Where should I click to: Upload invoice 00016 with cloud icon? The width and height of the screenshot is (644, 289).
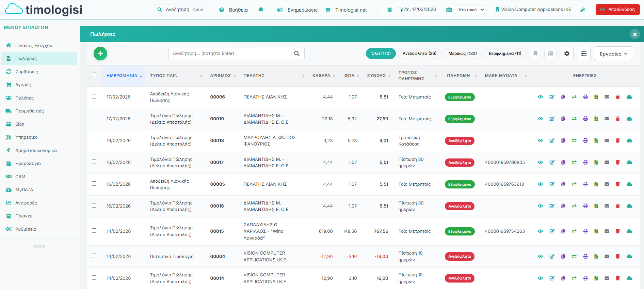click(629, 206)
